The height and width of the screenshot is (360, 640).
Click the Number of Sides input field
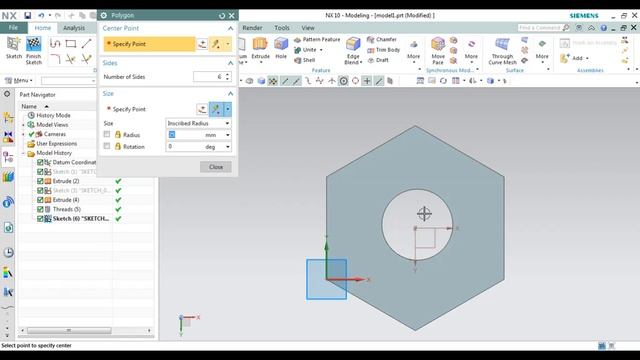point(212,76)
